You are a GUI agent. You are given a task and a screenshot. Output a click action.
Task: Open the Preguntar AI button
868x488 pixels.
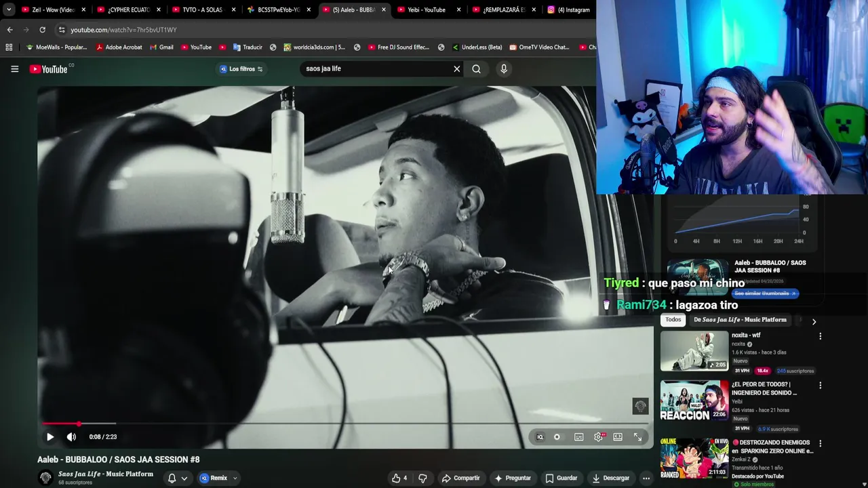tap(513, 478)
